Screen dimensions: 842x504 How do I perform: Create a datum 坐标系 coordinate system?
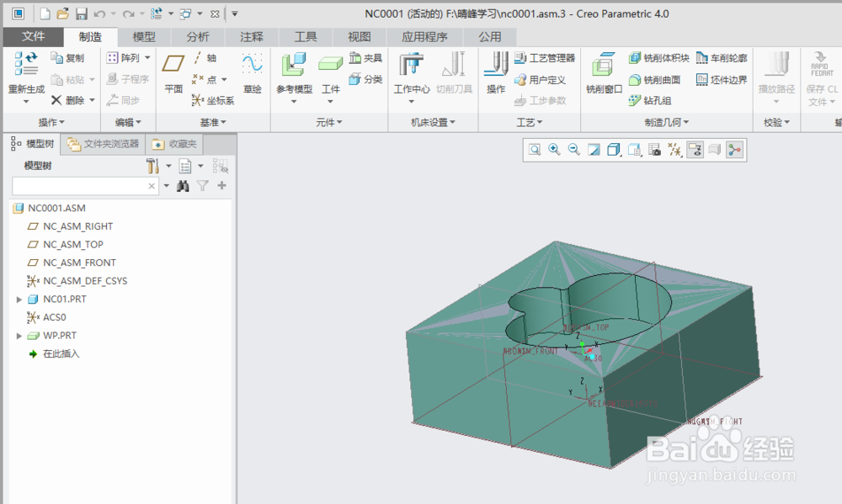tap(213, 100)
